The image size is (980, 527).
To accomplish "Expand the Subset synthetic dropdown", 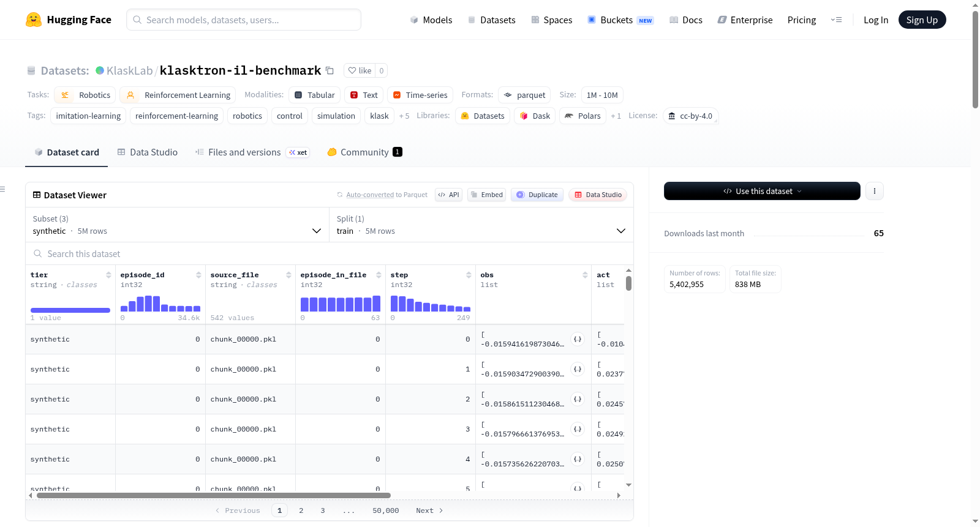I will 177,225.
